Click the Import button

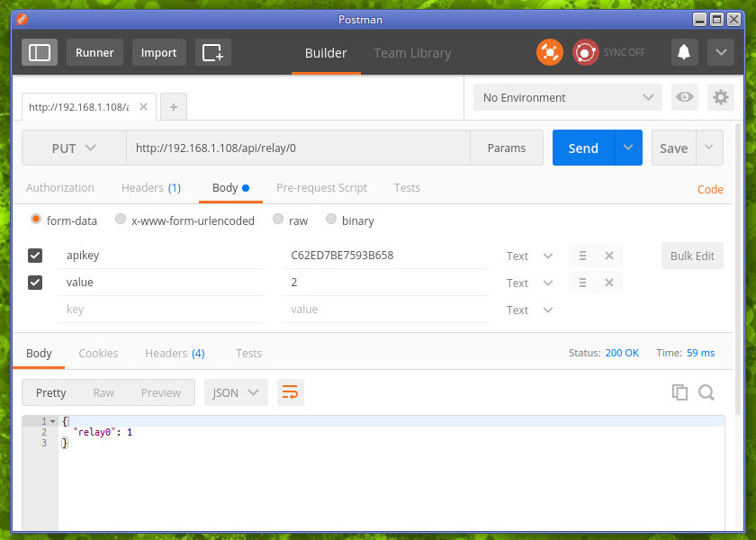click(158, 52)
